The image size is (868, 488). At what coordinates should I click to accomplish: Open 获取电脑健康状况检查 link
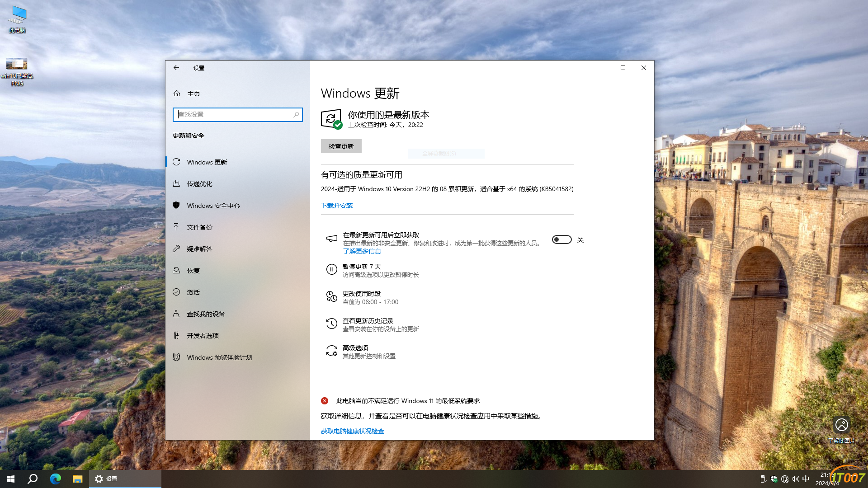(x=353, y=431)
